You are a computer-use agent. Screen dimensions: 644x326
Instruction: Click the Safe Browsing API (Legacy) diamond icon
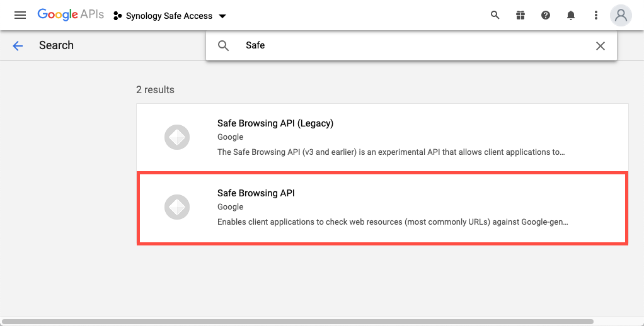(177, 137)
